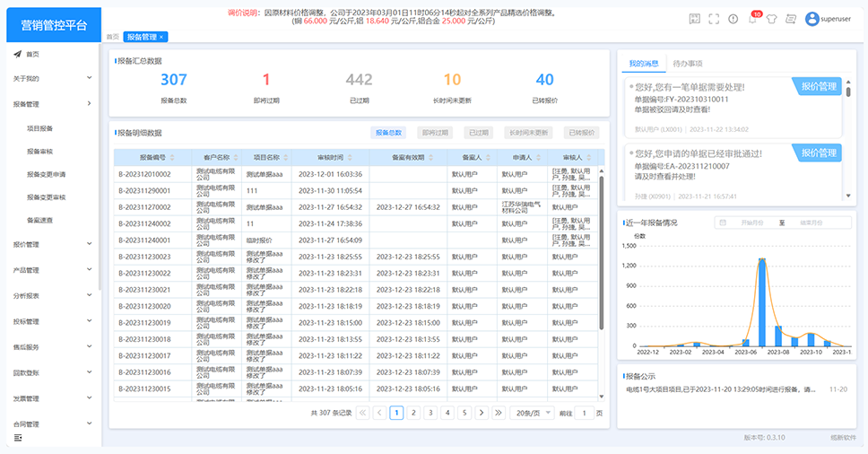Go to page 2 of records
868x454 pixels.
coord(413,413)
